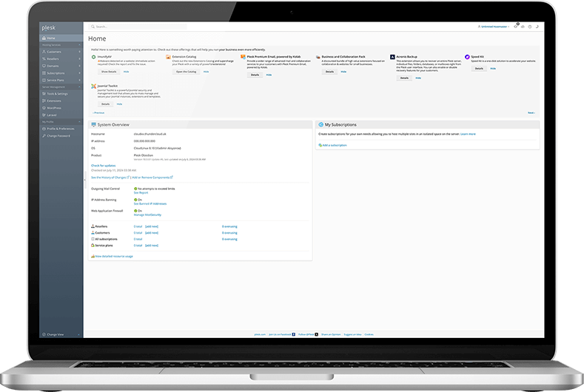Click the Check for updates link
This screenshot has height=392, width=584.
click(x=104, y=166)
